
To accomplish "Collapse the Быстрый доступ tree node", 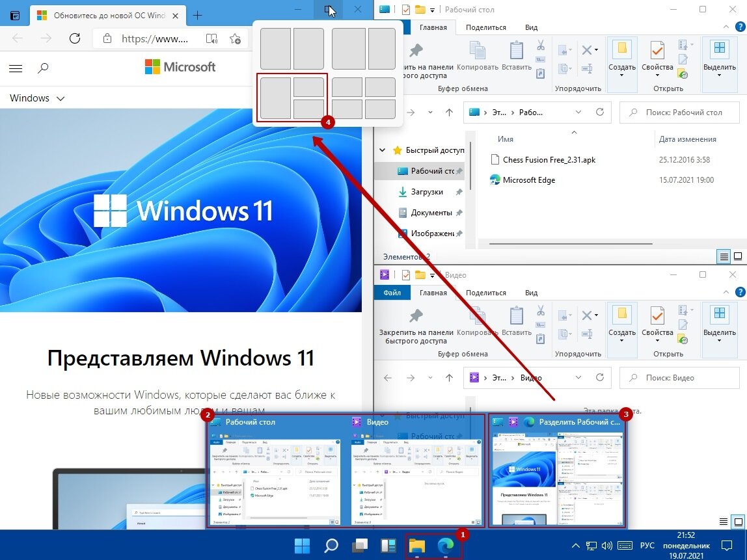I will click(x=382, y=150).
